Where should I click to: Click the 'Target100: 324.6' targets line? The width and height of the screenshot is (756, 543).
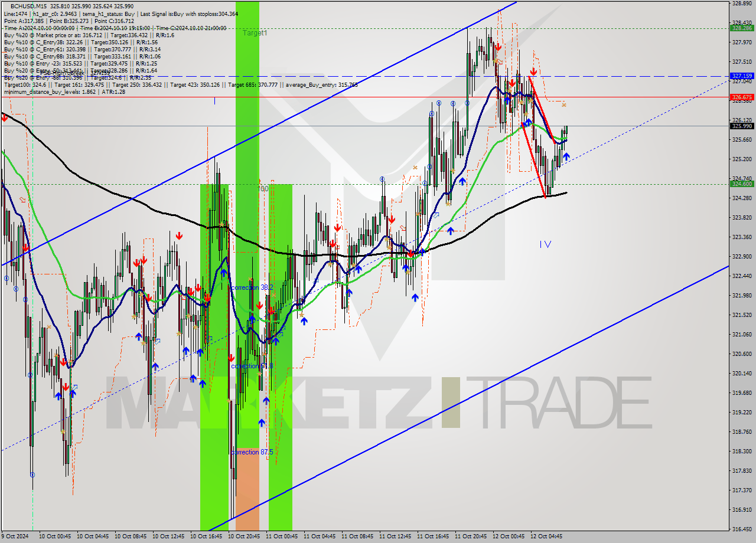(181, 84)
